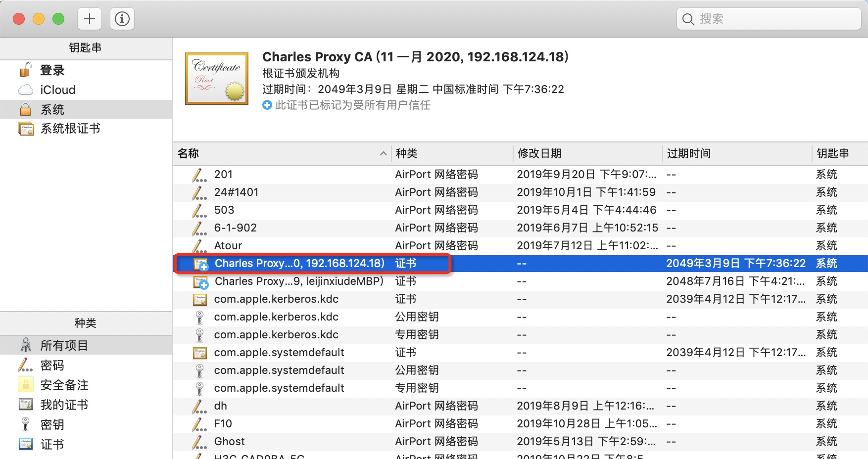Click the cloud icon beside iCloud

click(x=26, y=90)
